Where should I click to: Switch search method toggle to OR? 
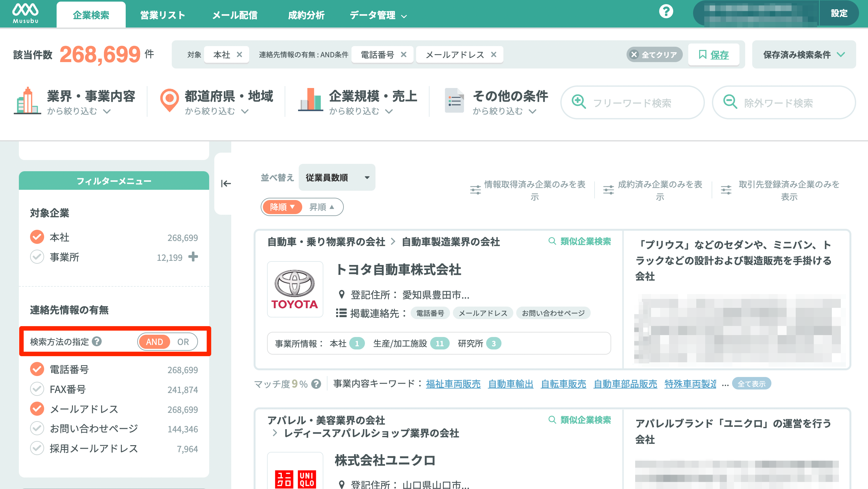[x=183, y=342]
